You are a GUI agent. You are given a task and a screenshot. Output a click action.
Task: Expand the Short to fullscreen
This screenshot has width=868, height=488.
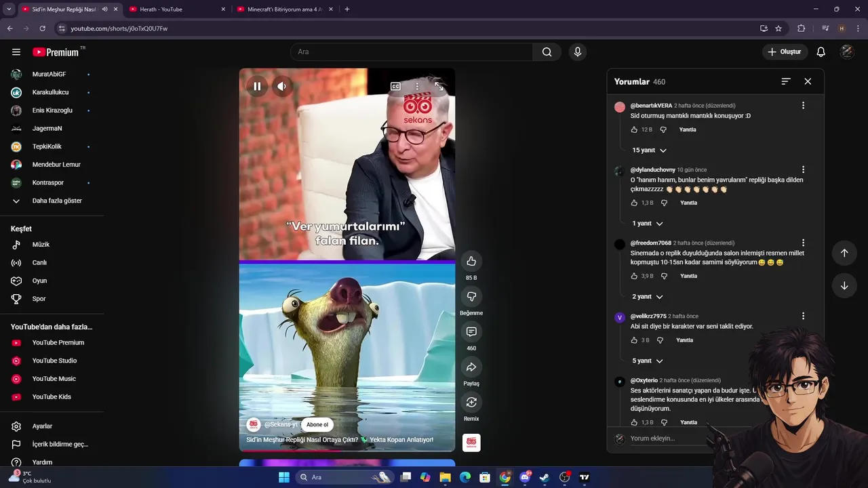(x=439, y=86)
